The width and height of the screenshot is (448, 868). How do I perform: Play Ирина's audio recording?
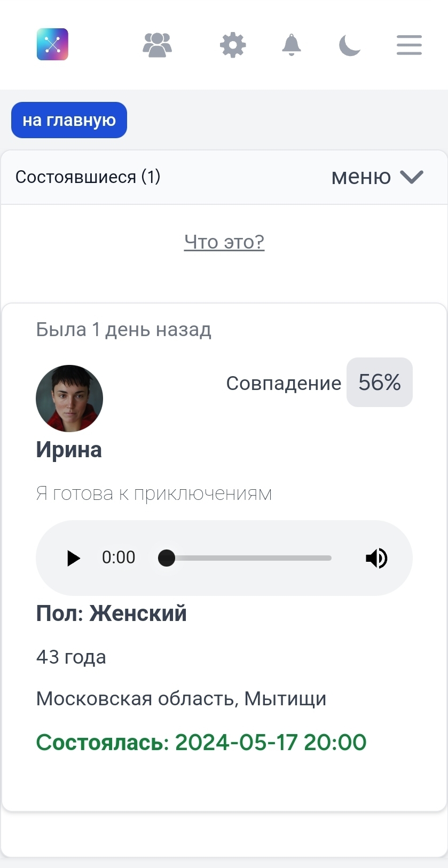coord(73,558)
